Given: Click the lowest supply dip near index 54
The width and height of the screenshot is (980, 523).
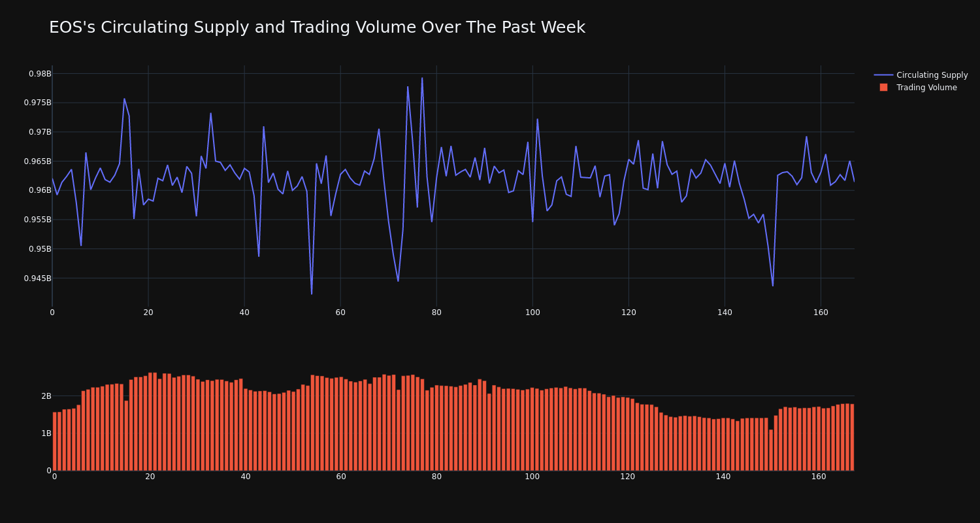Looking at the screenshot, I should click(312, 294).
